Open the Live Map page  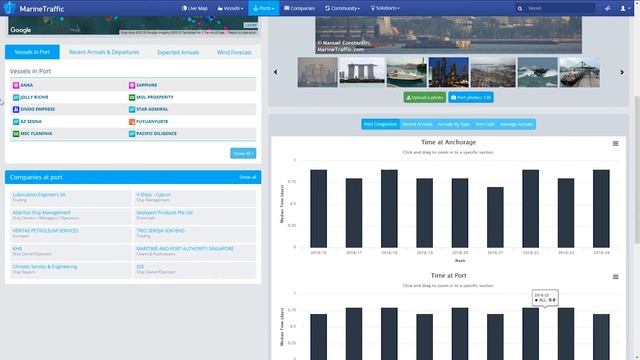click(x=195, y=8)
